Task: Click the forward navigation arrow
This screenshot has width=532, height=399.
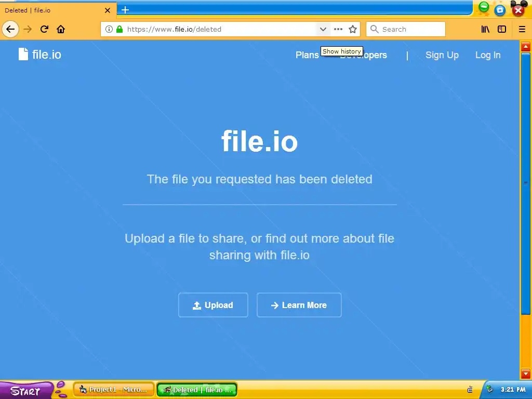Action: pos(28,29)
